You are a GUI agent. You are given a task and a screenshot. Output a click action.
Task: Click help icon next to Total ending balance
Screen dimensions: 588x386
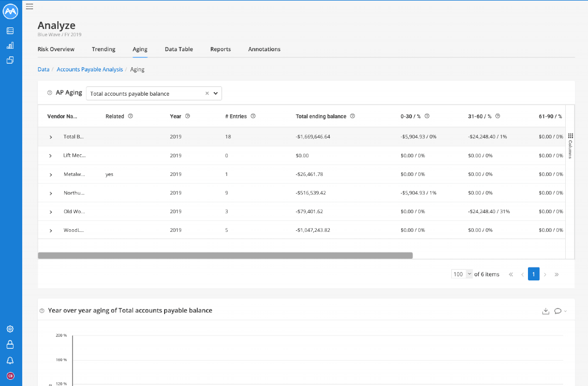pyautogui.click(x=352, y=116)
